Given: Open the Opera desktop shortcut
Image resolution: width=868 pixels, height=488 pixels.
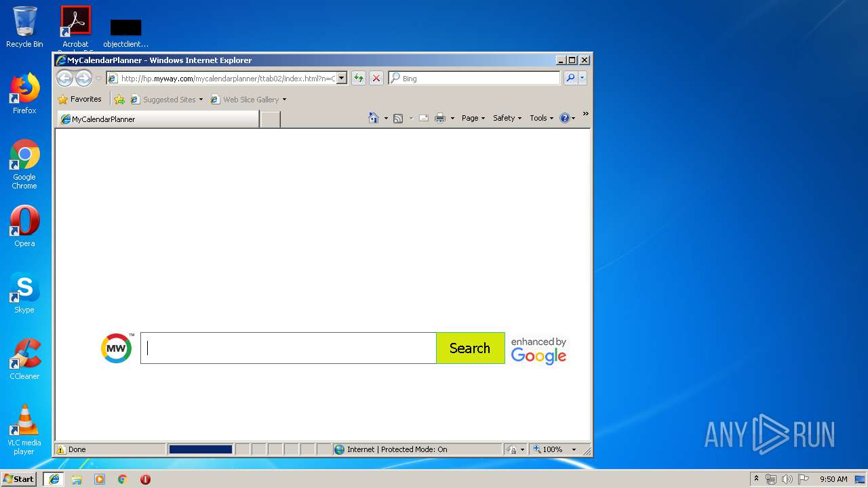Looking at the screenshot, I should click(x=24, y=226).
